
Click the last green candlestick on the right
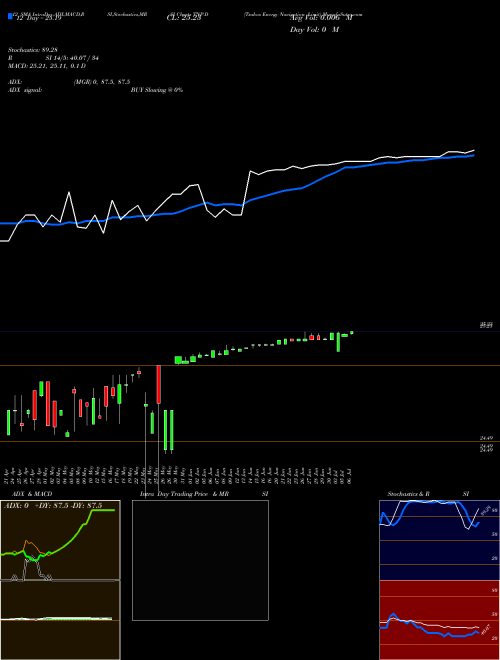351,333
